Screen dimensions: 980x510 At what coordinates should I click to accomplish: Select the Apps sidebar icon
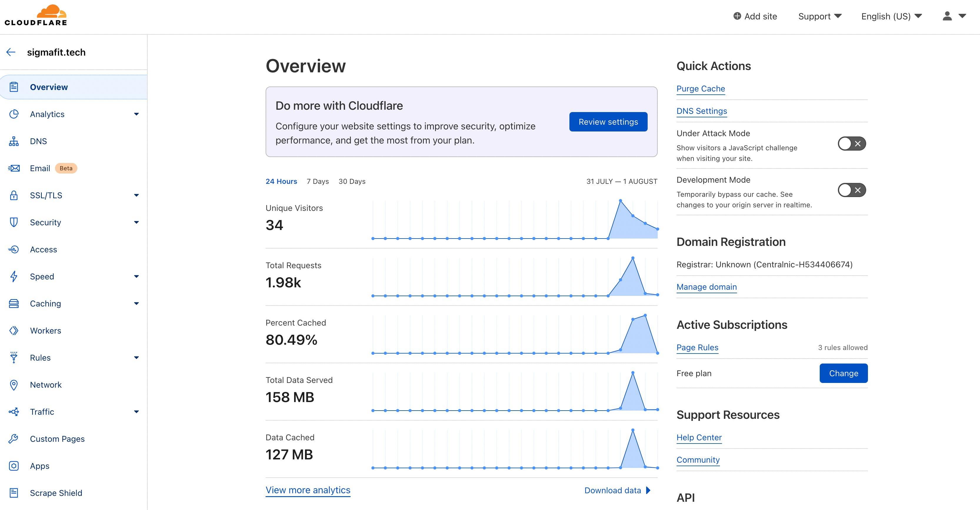pos(14,466)
